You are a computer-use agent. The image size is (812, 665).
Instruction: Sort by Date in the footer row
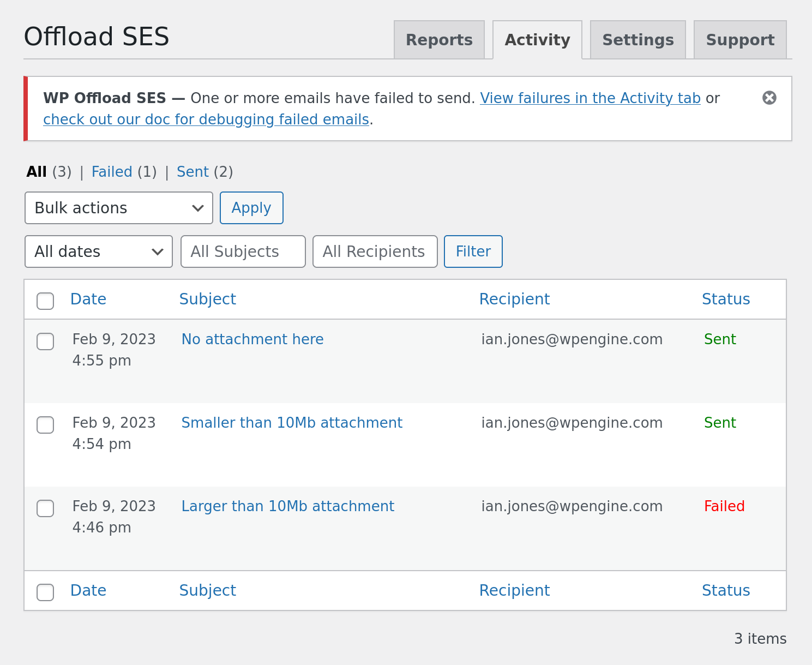pyautogui.click(x=88, y=590)
